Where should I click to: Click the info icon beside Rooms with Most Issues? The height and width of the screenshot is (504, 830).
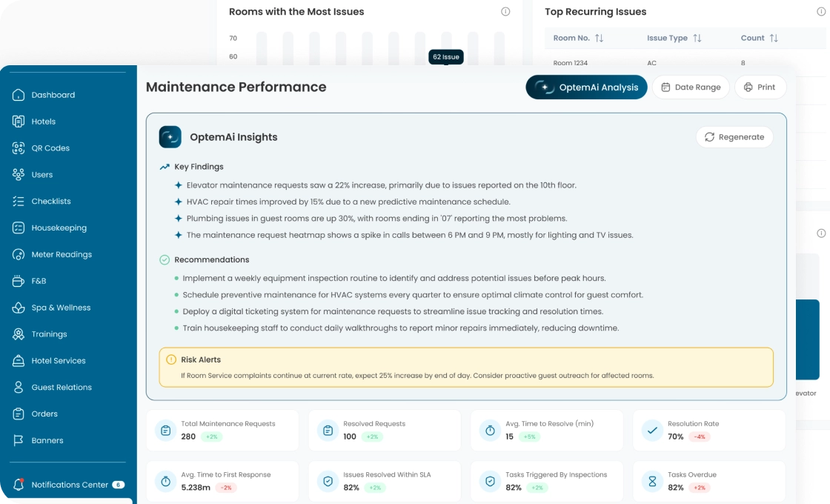coord(505,12)
